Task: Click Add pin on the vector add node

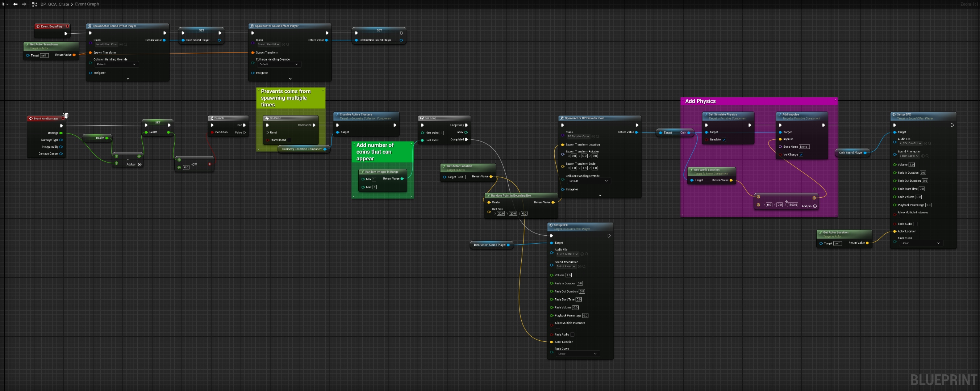Action: [x=809, y=206]
